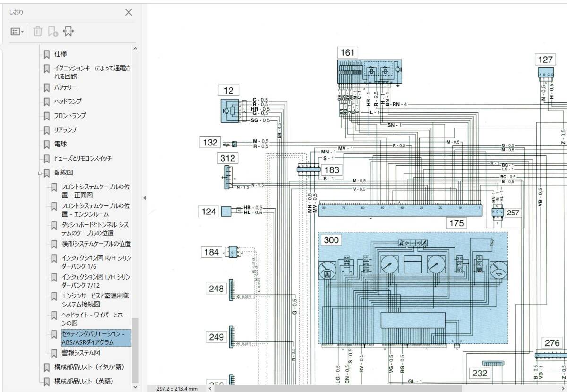
Task: Close the しおり bookmarks panel
Action: point(129,12)
